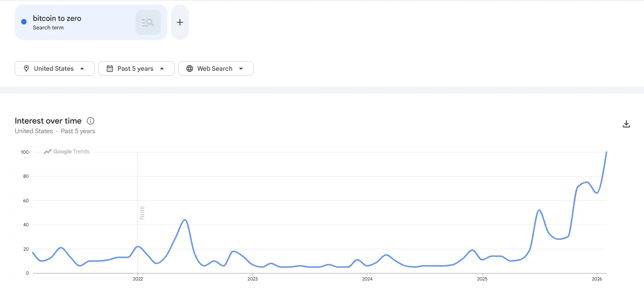Click the 2024 label on the x-axis
Viewport: 644px width, 288px height.
[368, 279]
